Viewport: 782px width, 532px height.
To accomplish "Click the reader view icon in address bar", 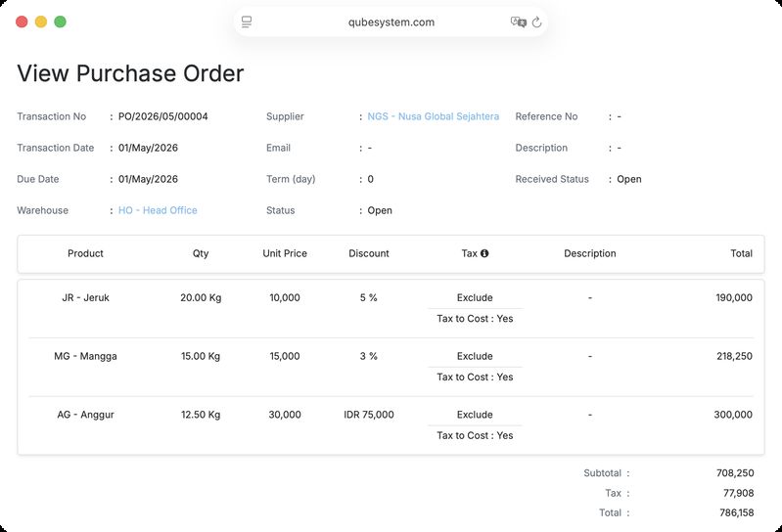I will [247, 22].
